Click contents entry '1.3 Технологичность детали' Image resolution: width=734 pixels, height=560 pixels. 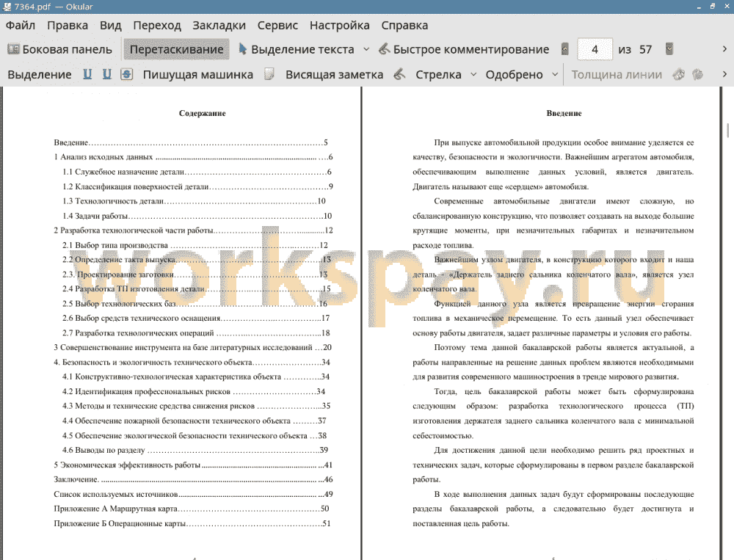[x=194, y=201]
